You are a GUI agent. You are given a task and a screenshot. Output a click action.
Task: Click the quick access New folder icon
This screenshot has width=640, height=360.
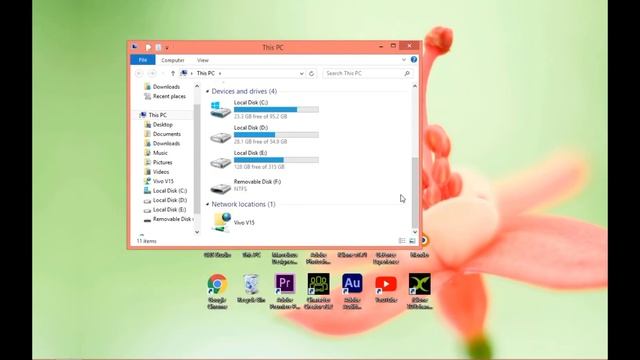(x=158, y=47)
